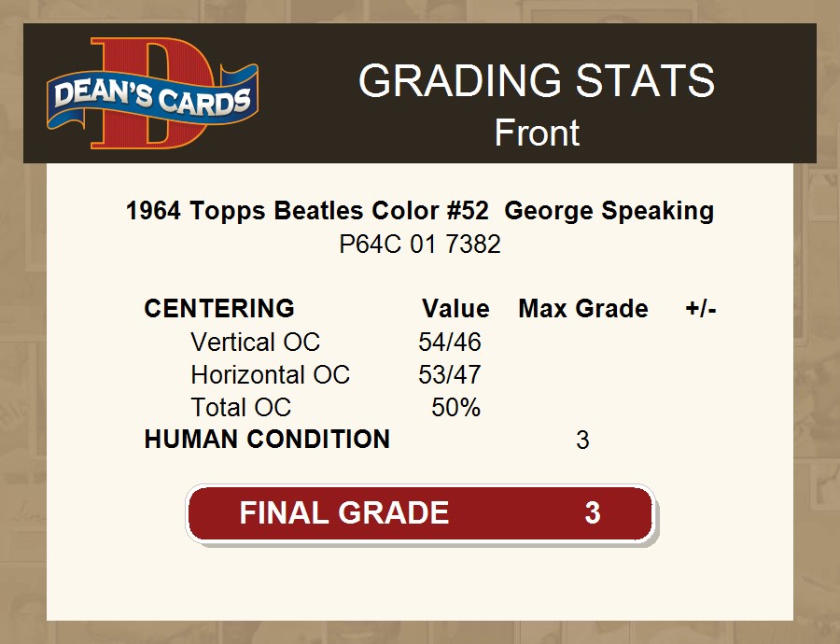Click the HUMAN CONDITION label

coord(267,440)
